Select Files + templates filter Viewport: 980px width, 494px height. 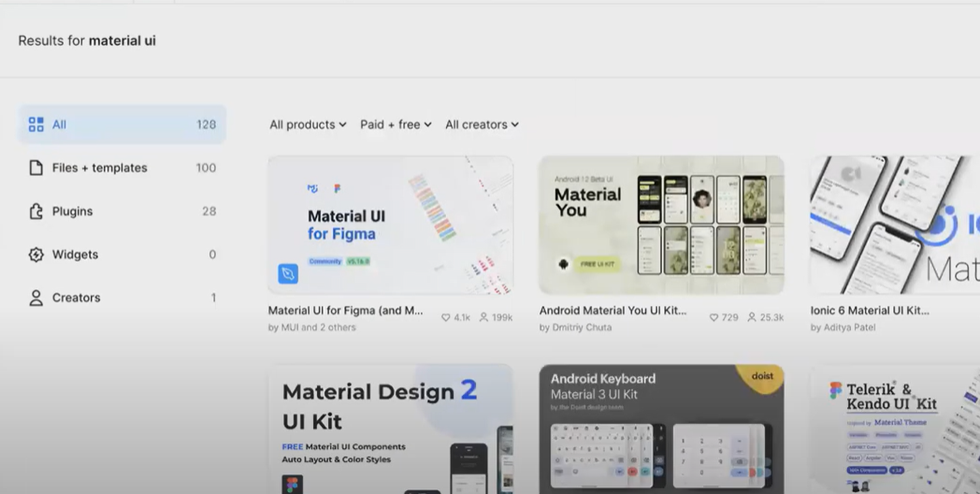[x=122, y=167]
